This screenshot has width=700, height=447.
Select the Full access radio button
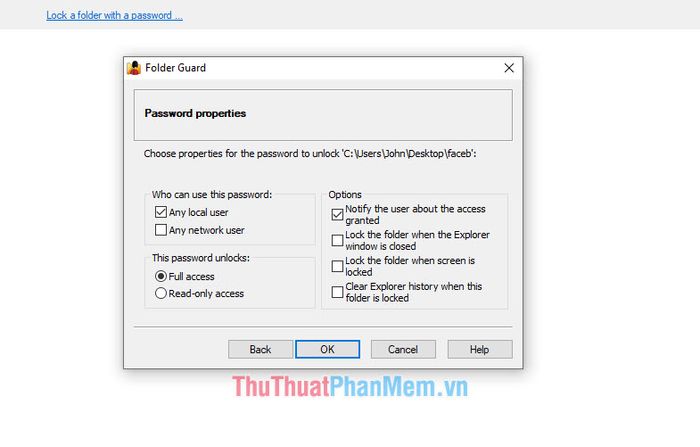(161, 276)
